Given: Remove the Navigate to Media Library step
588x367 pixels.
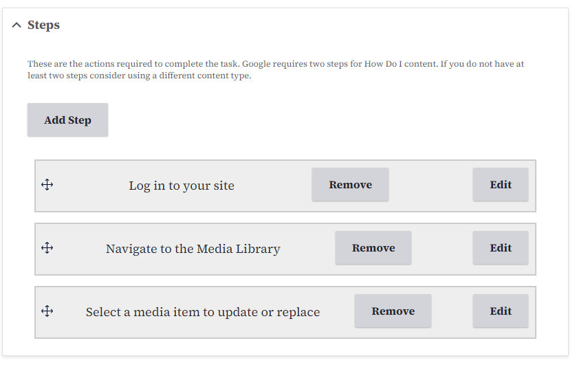Looking at the screenshot, I should pyautogui.click(x=373, y=248).
